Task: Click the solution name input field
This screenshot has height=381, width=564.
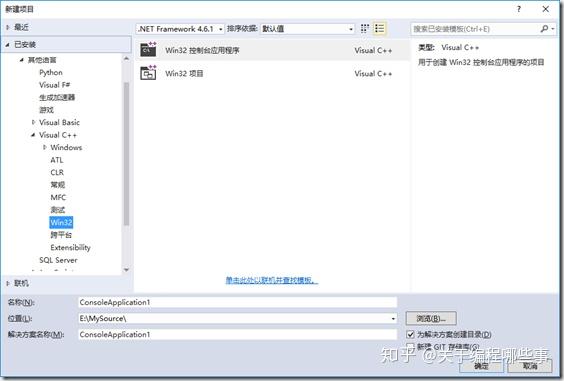Action: tap(237, 334)
